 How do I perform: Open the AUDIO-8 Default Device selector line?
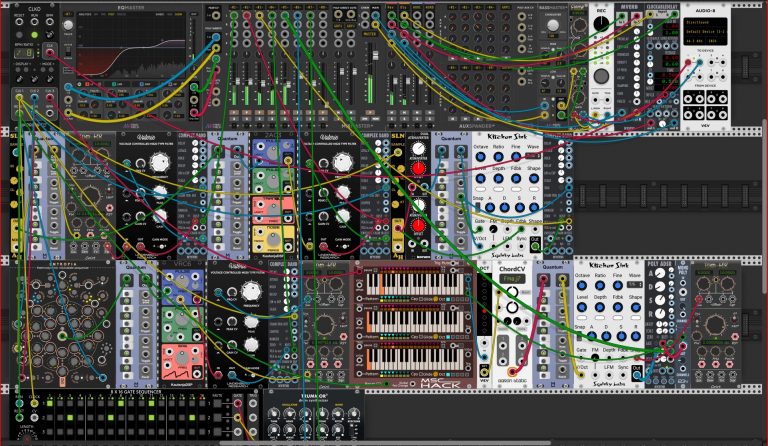[705, 31]
